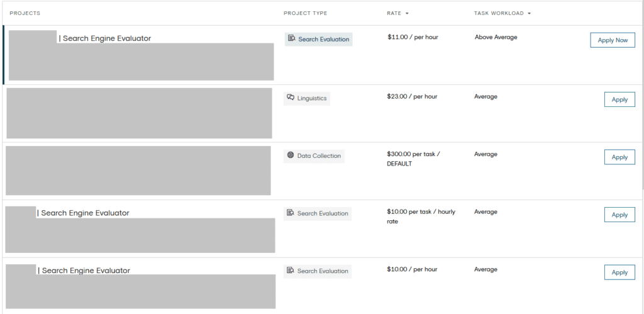Apply to the $10.00 per task project

(619, 215)
